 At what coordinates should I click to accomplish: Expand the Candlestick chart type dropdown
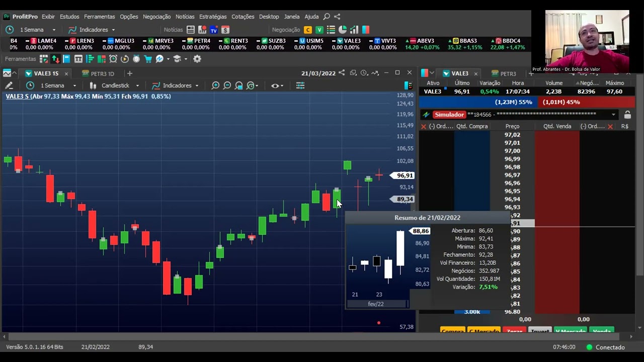(137, 85)
